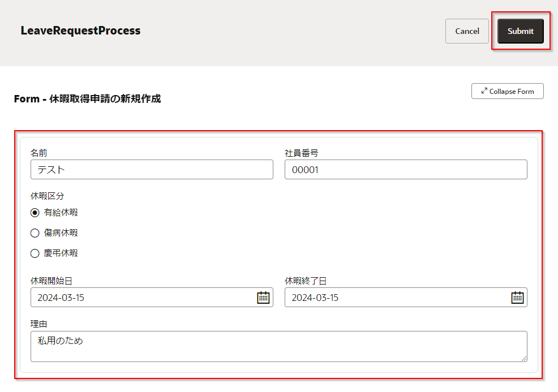Click into the 休暇終了日 date text

(x=396, y=298)
